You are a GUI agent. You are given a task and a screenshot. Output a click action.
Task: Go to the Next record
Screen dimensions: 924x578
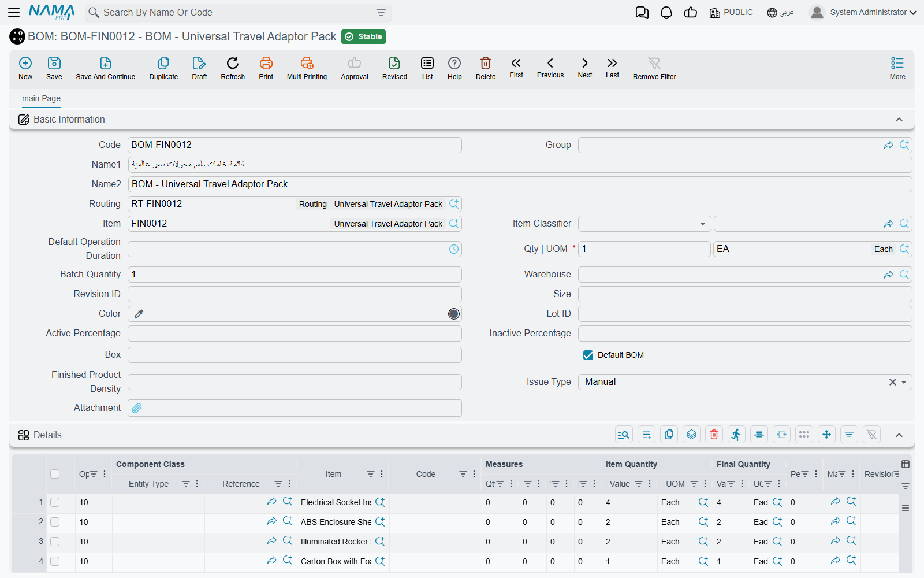(585, 68)
